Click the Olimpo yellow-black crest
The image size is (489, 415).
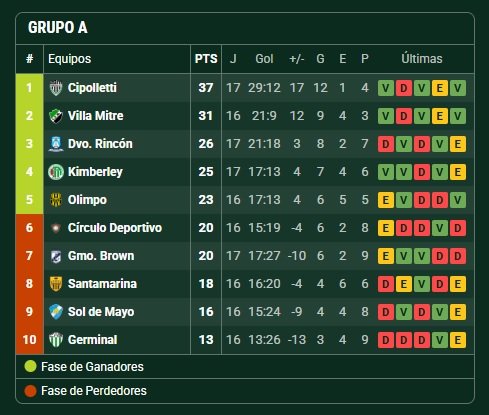[56, 200]
